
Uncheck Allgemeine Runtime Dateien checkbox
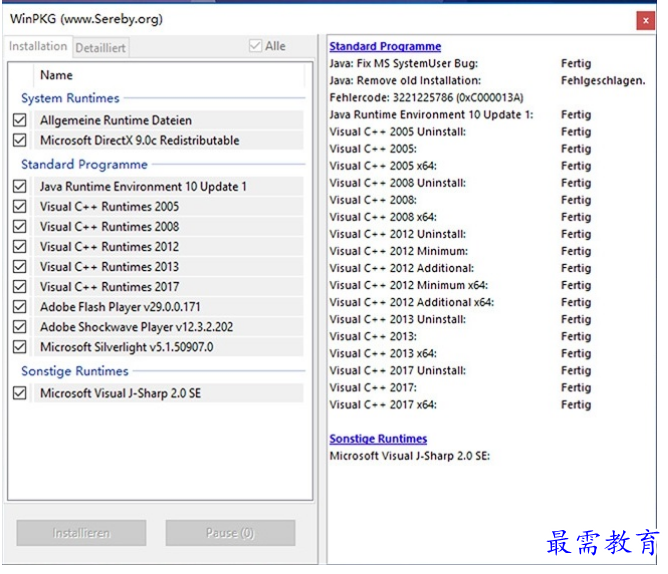click(20, 120)
